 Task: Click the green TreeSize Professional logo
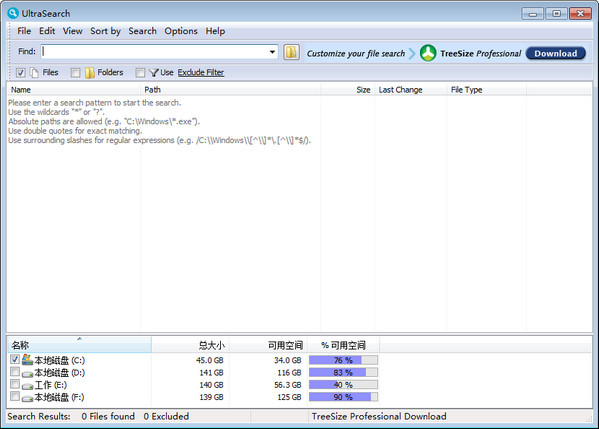(428, 53)
